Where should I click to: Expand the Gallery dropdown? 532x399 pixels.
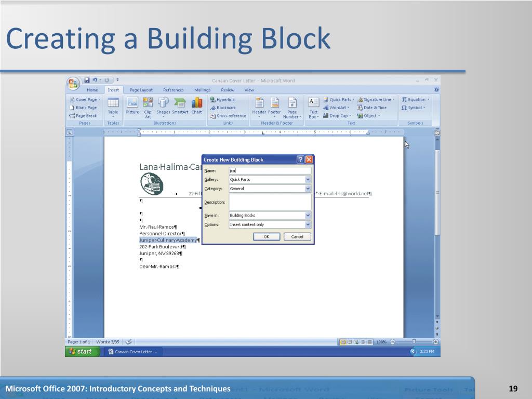pyautogui.click(x=308, y=179)
